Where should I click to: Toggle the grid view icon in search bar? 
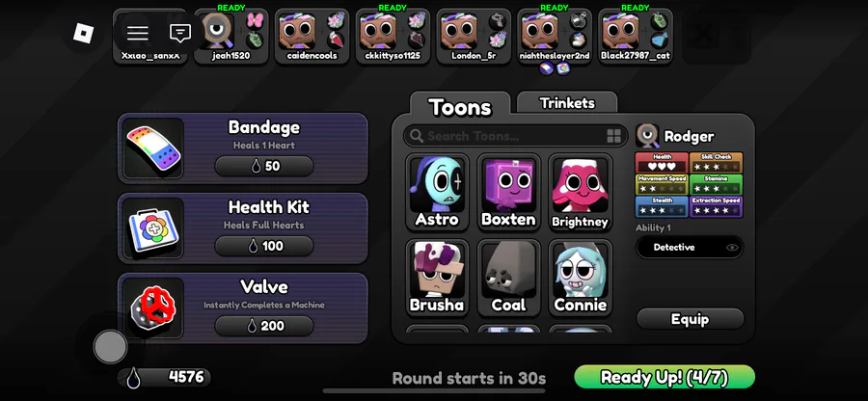pyautogui.click(x=614, y=136)
